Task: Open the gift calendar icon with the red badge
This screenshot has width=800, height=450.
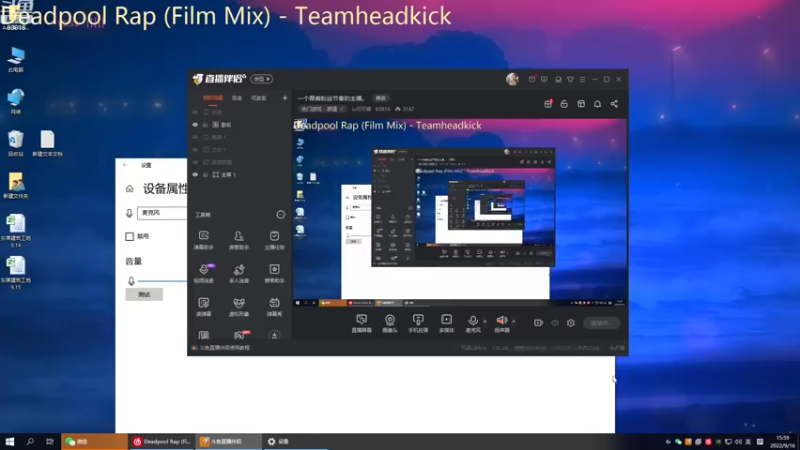Action: [548, 104]
